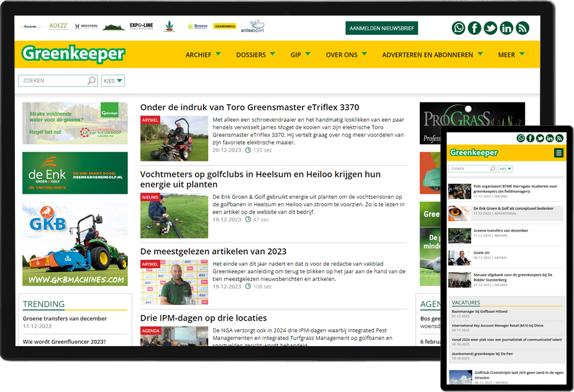This screenshot has height=392, width=574.
Task: Click the magnifier icon in the tablet search box
Action: (92, 81)
